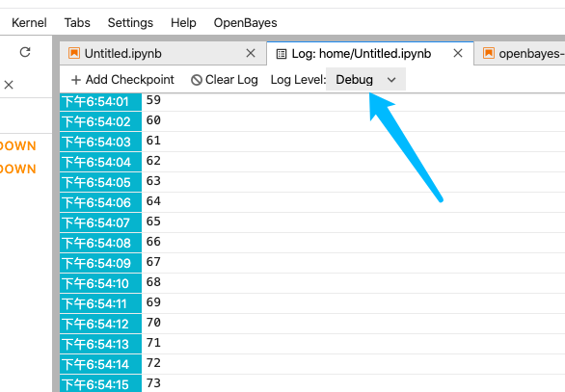Switch to the Untitled.ipynb tab
This screenshot has height=392, width=565.
tap(163, 53)
